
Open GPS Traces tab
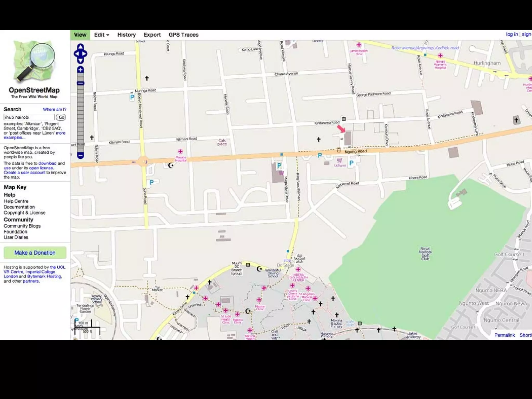183,35
